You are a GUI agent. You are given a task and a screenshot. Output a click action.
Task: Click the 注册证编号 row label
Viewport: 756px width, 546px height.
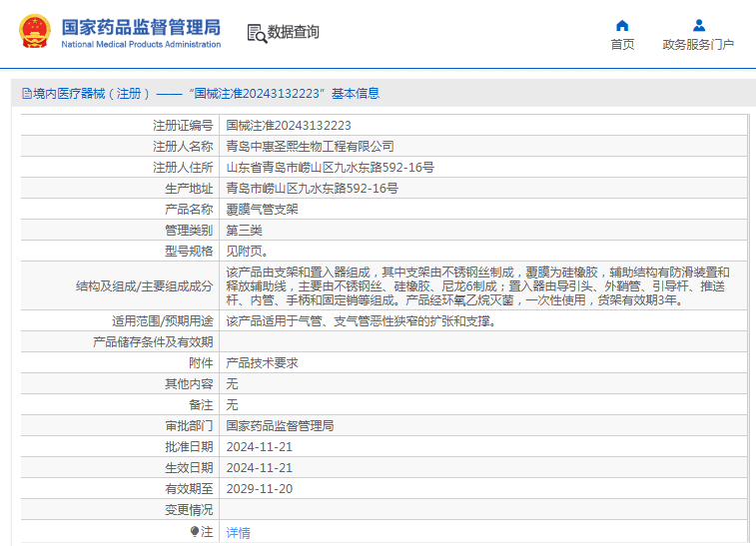tap(183, 126)
